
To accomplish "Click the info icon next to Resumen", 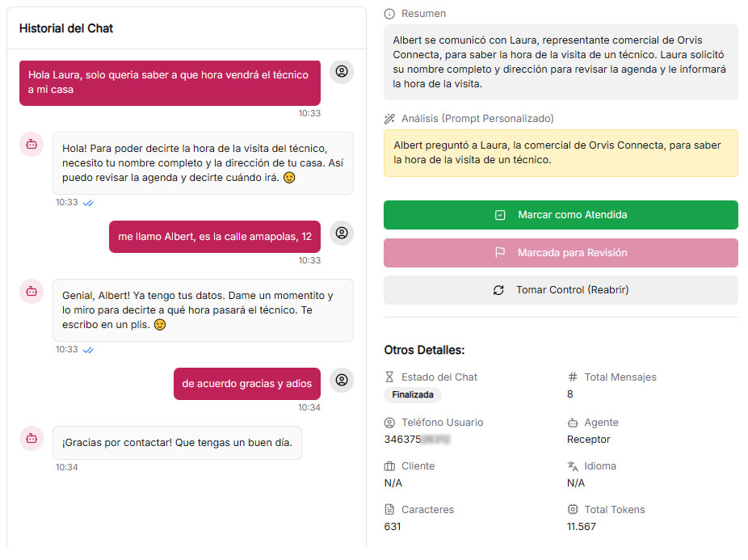I will click(390, 14).
